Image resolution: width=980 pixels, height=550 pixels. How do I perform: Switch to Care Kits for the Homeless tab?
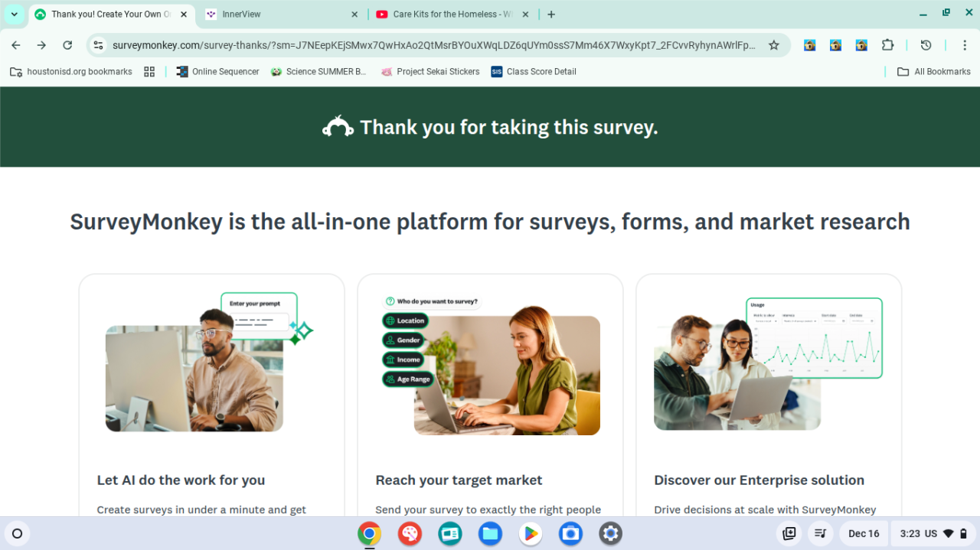click(452, 14)
